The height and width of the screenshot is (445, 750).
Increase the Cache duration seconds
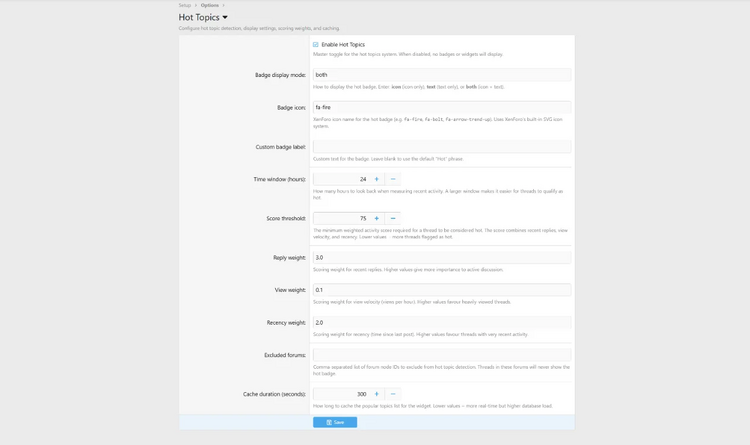click(x=377, y=394)
